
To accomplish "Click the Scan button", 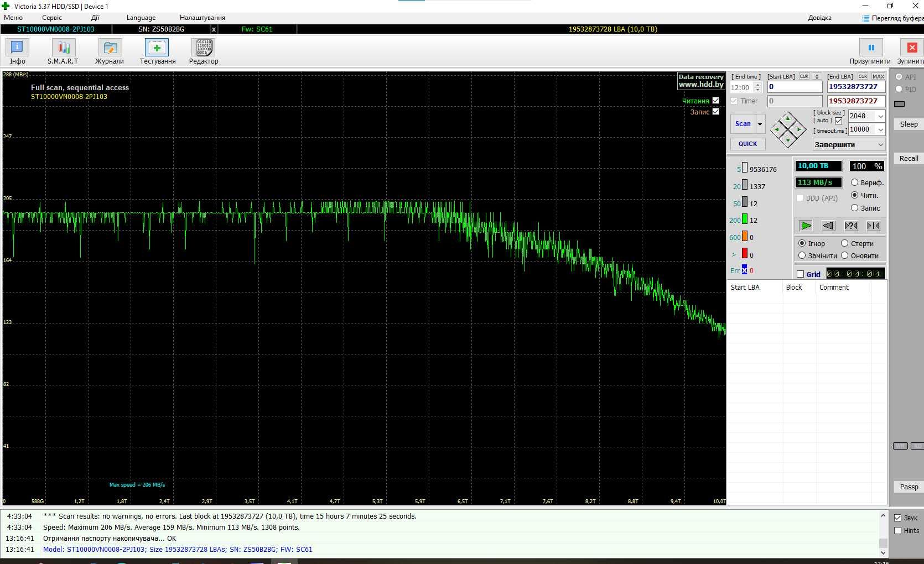I will [x=743, y=124].
